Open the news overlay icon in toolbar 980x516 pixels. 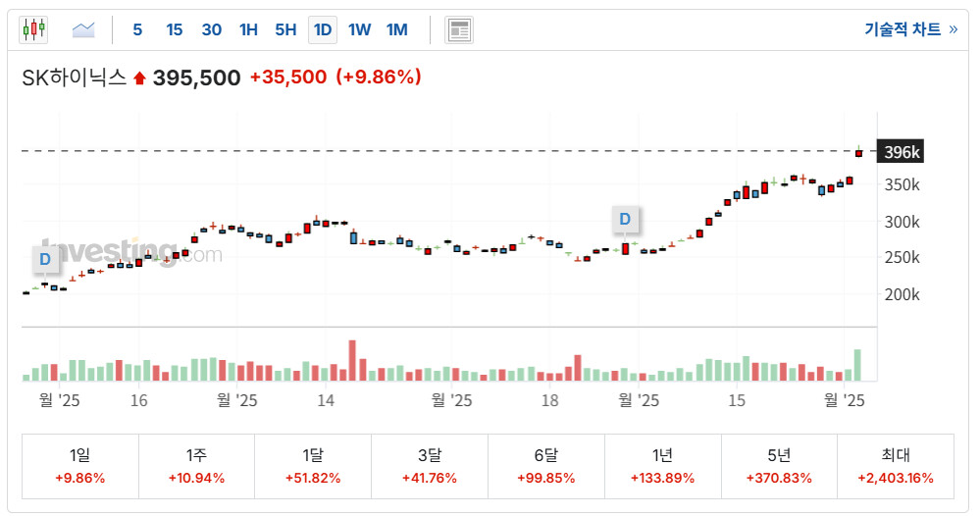458,29
